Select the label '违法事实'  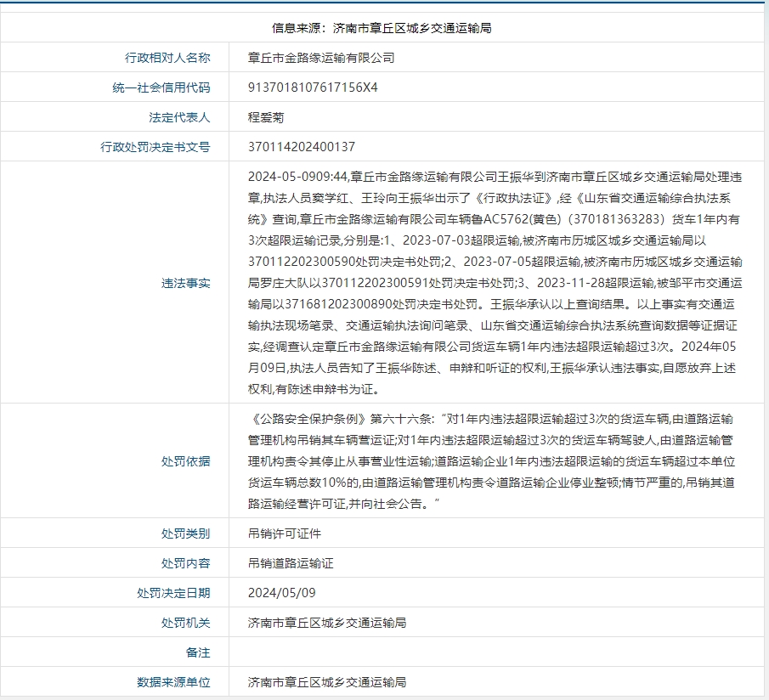(186, 284)
